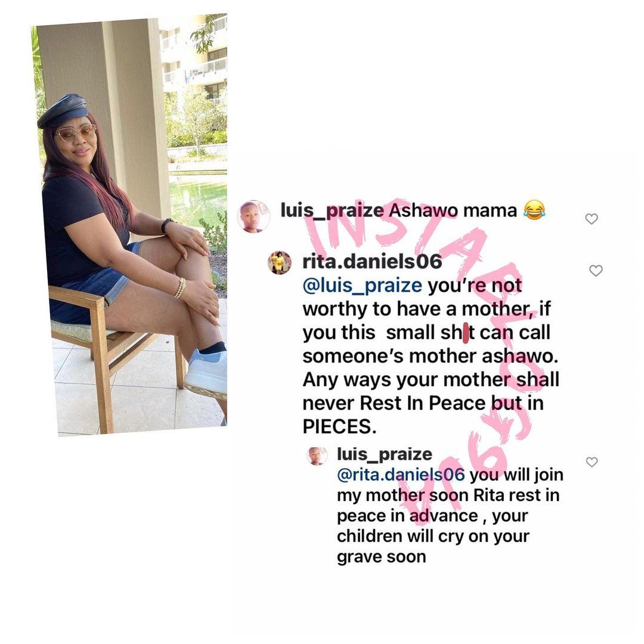
Task: Click the laughing emoji in first comment
Action: pyautogui.click(x=534, y=210)
